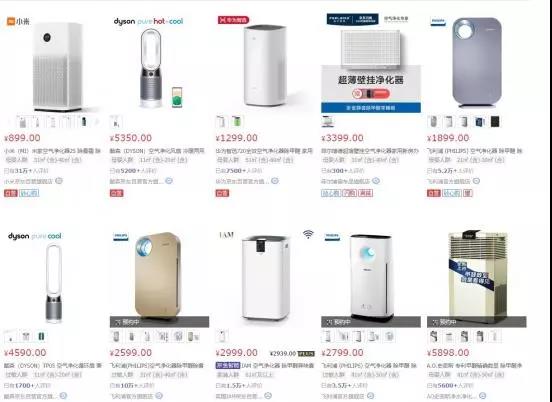Select the black variant thumbnail of the ¥1899.00 Philips purifier
This screenshot has width=552, height=402.
tap(495, 122)
